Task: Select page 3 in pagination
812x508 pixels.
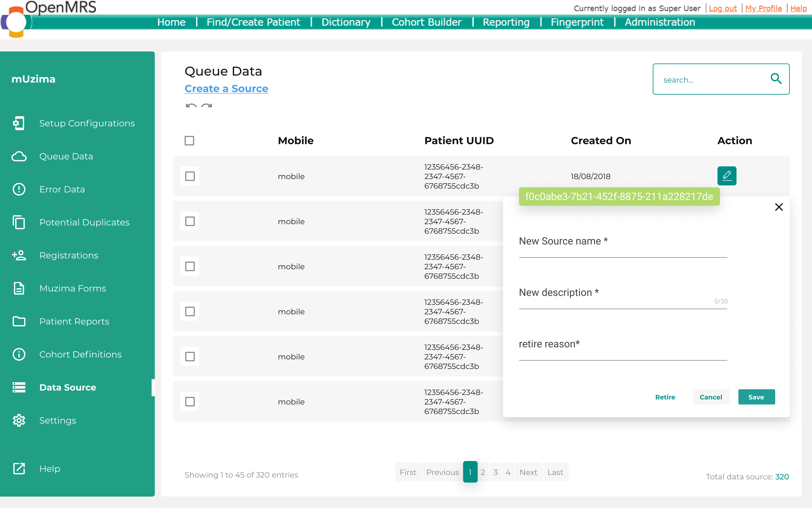Action: 495,472
